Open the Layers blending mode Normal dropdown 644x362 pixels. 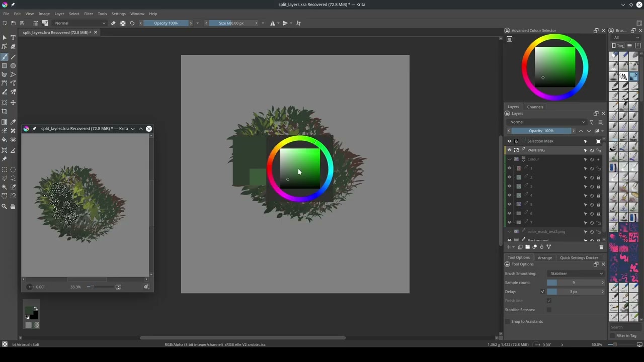(x=547, y=122)
